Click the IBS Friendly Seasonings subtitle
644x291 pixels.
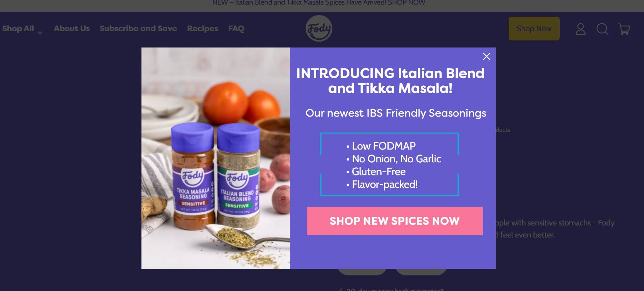pos(396,113)
